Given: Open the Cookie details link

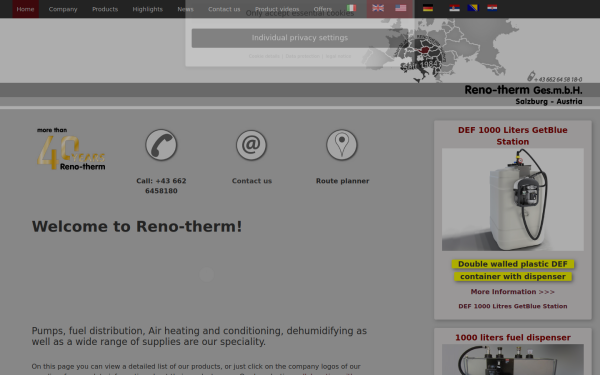Looking at the screenshot, I should (x=264, y=56).
